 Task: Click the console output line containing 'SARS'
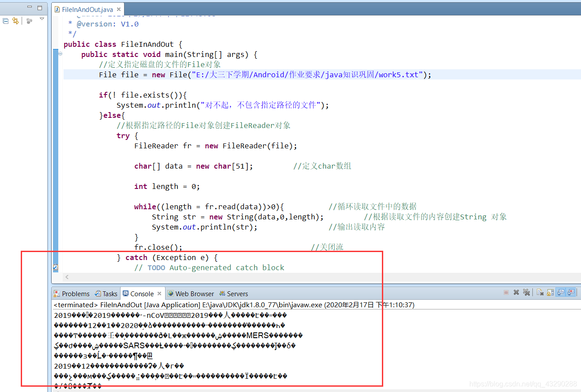click(175, 346)
